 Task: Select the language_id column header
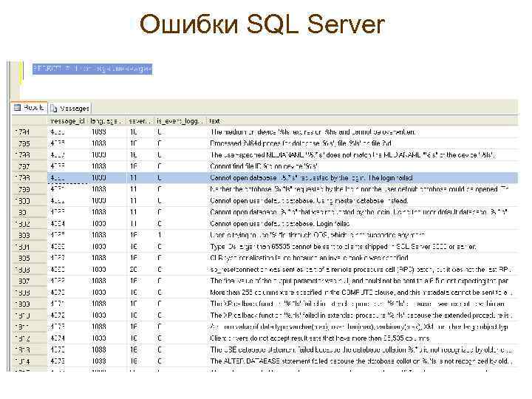click(x=107, y=120)
